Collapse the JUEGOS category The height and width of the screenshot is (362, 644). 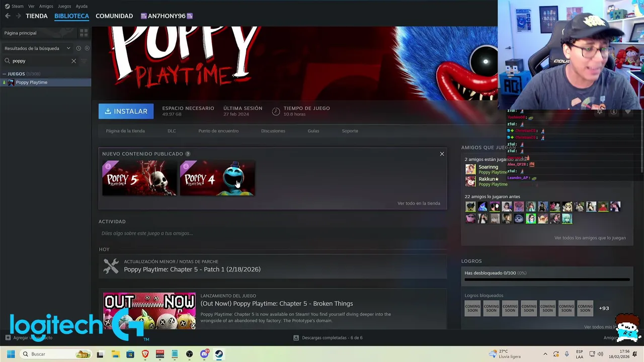4,74
